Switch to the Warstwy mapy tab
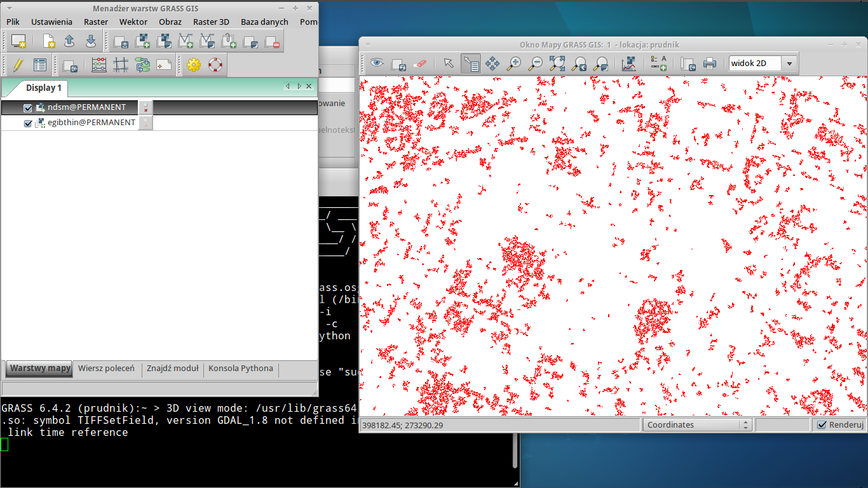The width and height of the screenshot is (868, 488). (x=40, y=369)
